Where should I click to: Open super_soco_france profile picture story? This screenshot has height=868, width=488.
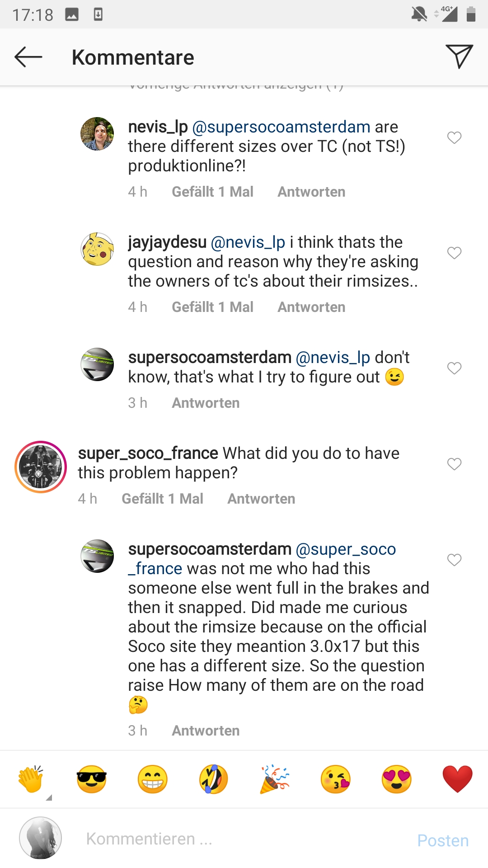point(41,467)
